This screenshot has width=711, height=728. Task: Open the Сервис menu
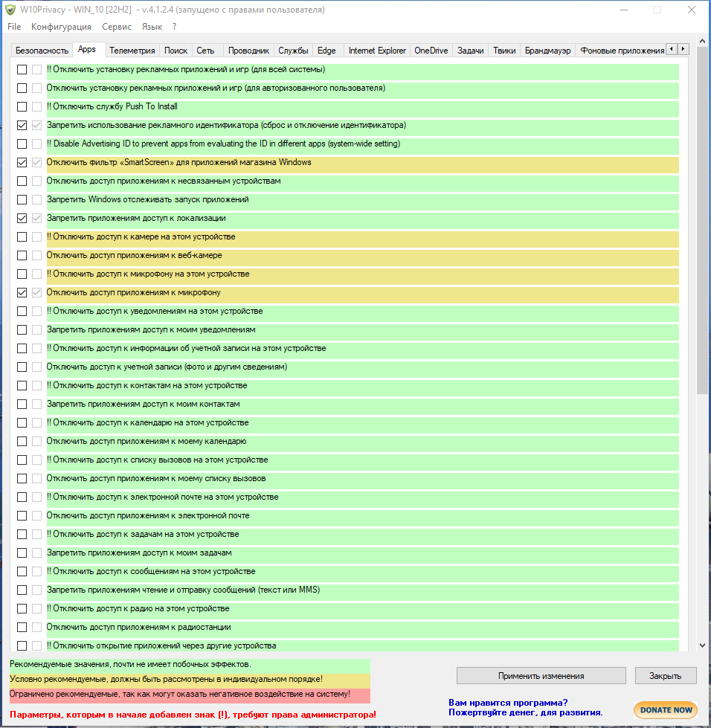tap(117, 27)
